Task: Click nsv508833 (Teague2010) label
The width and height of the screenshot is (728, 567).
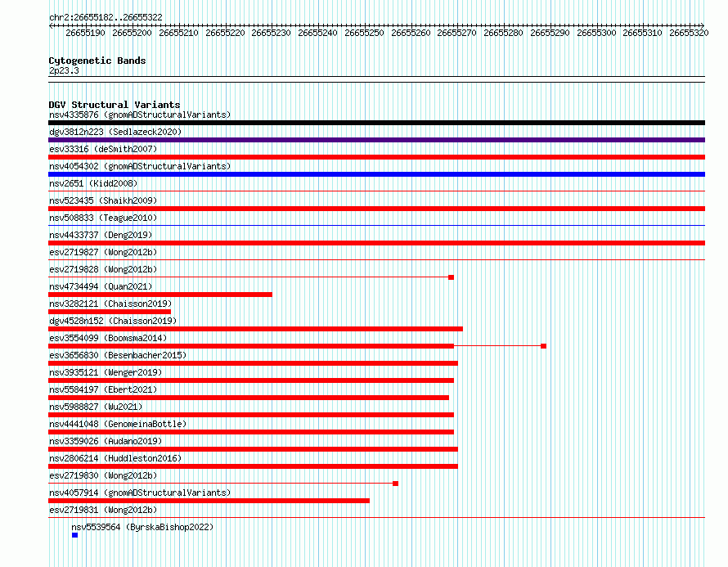Action: point(103,218)
